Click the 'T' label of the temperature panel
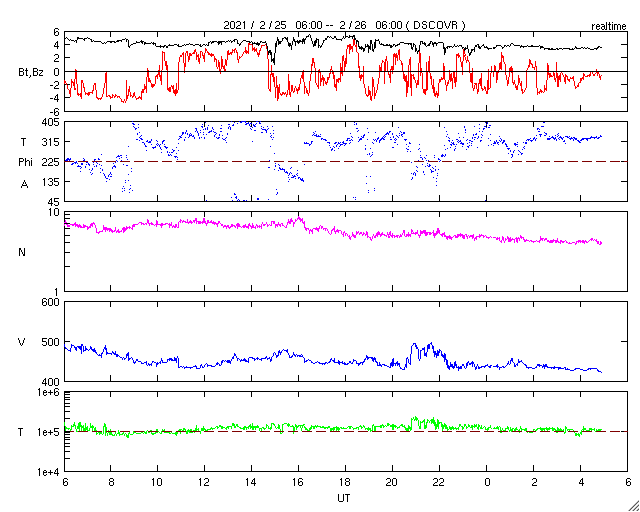The image size is (640, 512). pos(21,432)
